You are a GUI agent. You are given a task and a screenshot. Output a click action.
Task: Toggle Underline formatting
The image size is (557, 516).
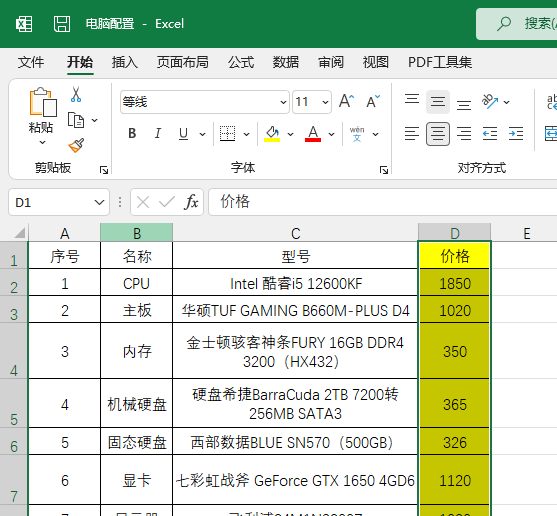tap(183, 134)
